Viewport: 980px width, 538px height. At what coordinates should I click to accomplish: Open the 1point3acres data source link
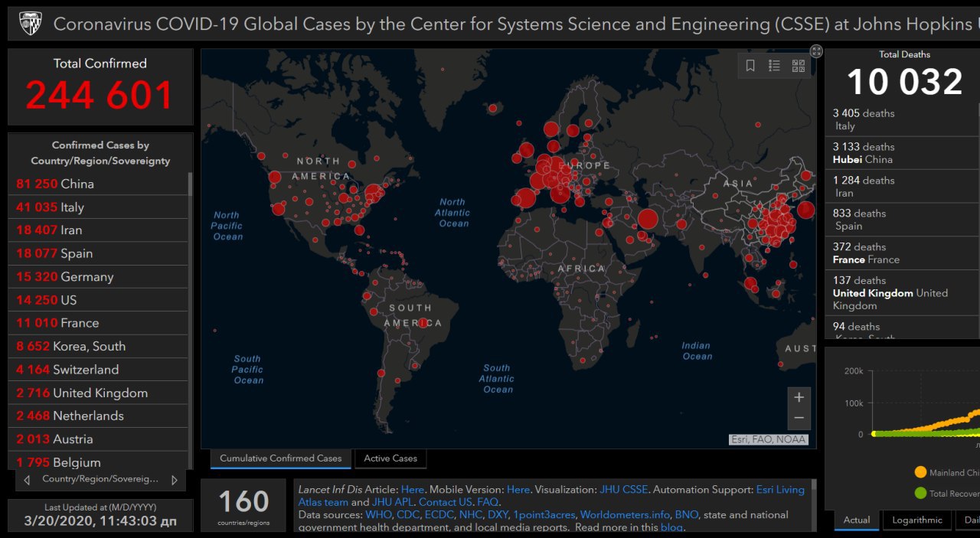pos(544,515)
